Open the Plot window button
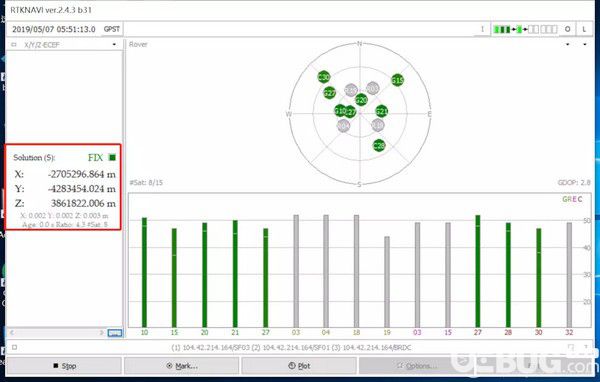The width and height of the screenshot is (600, 382). (x=299, y=366)
